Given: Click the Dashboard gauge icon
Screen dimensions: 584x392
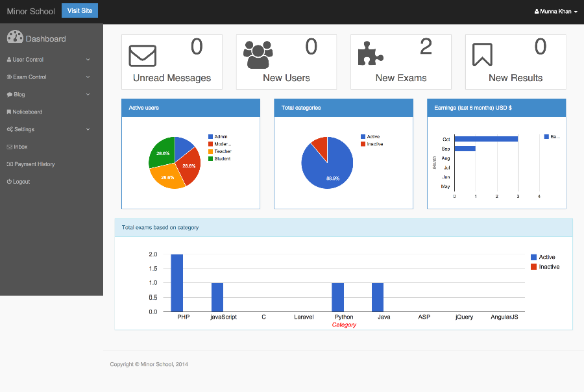Looking at the screenshot, I should point(15,38).
